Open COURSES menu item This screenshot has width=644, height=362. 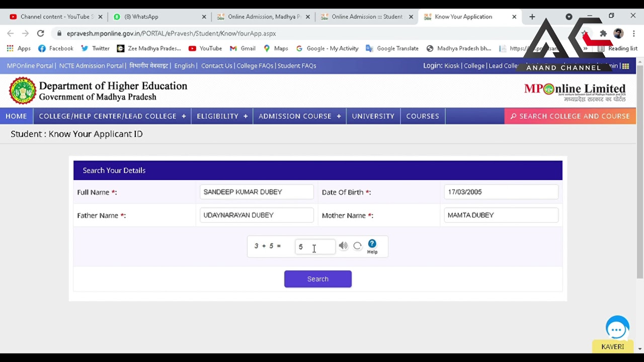pos(423,116)
